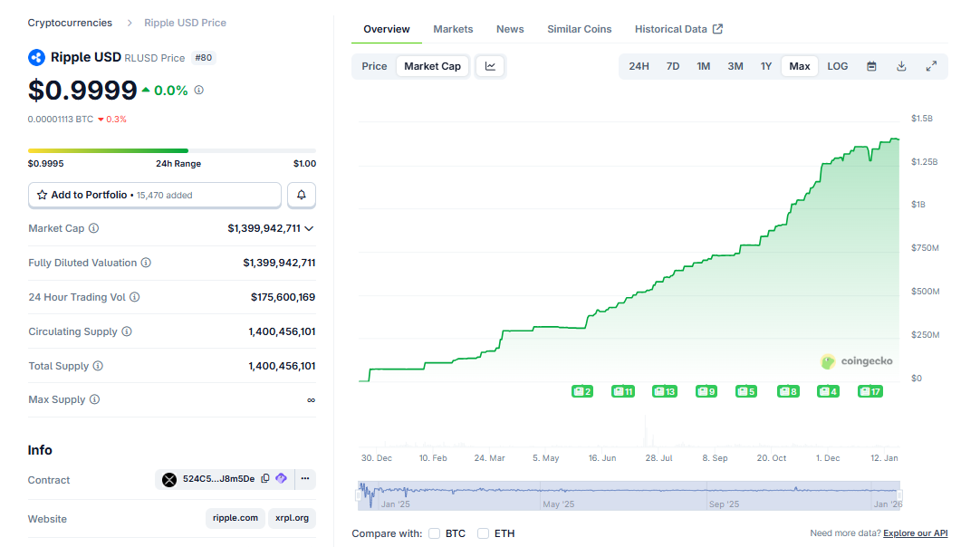This screenshot has width=980, height=547.
Task: Download the chart data
Action: point(901,66)
